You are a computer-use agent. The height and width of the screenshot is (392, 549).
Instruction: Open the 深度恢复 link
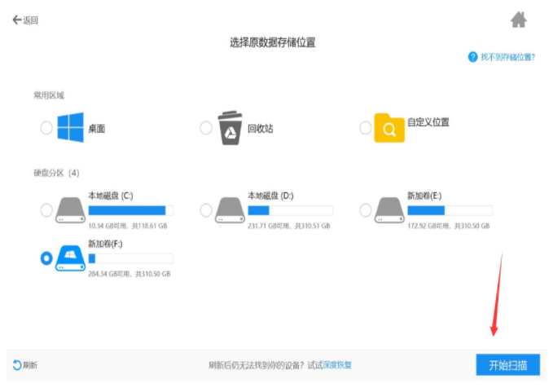point(337,365)
